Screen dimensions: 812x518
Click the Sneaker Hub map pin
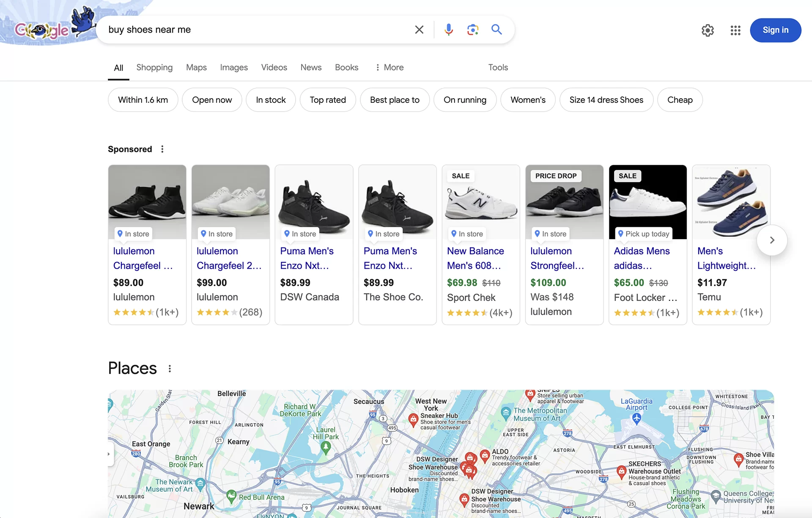pos(414,420)
